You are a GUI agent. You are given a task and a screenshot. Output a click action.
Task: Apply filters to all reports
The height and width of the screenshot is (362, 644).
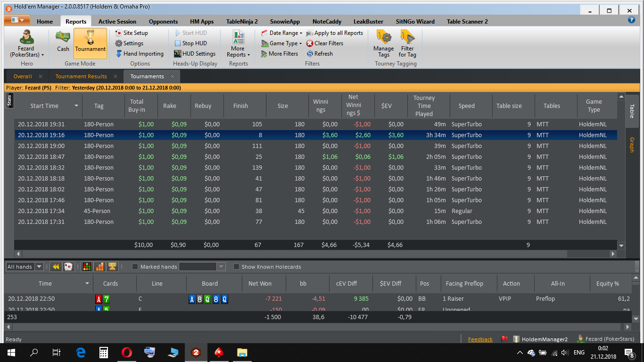point(335,33)
